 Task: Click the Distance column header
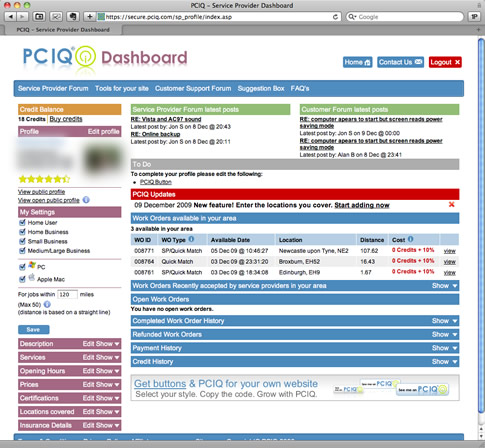[x=372, y=240]
